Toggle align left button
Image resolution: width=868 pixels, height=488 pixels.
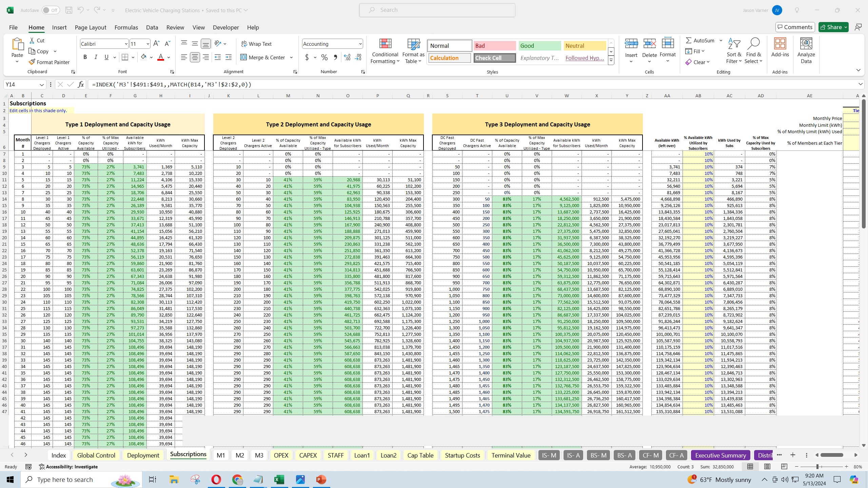pyautogui.click(x=184, y=57)
